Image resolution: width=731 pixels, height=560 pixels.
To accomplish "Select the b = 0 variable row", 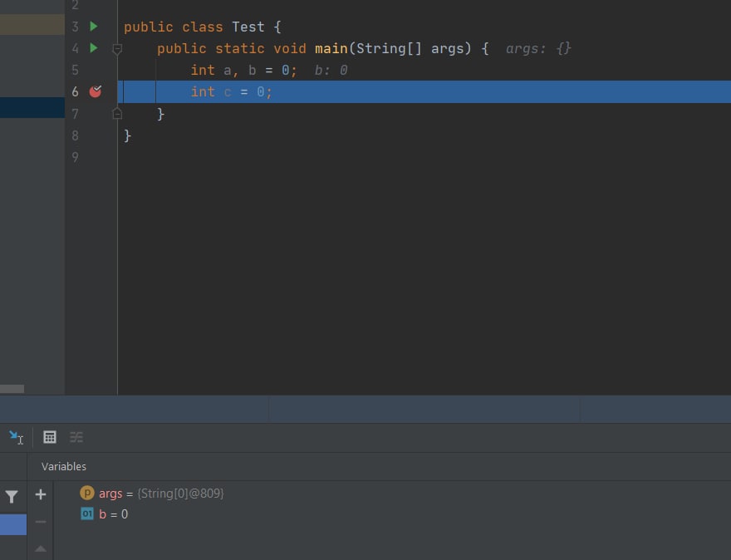I will pos(391,513).
